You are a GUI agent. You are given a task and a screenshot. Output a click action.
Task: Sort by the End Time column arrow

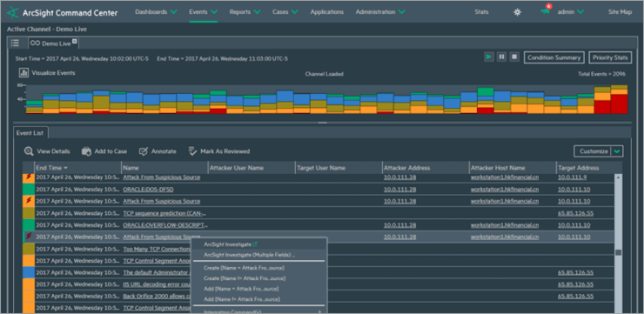(x=66, y=168)
